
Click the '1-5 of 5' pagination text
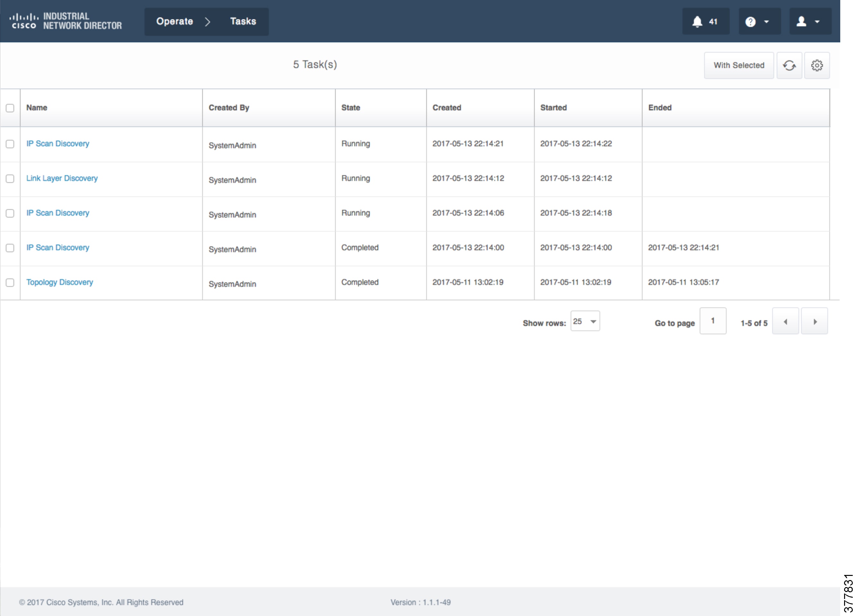point(754,323)
